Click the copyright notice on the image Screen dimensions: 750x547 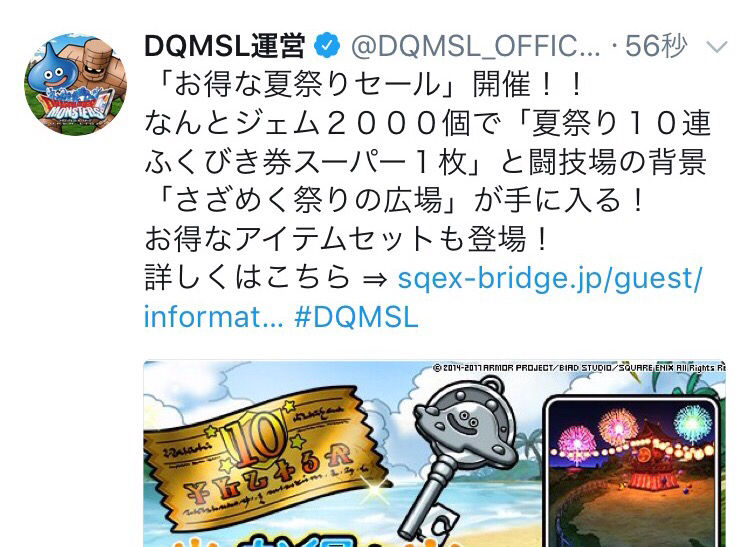point(579,368)
